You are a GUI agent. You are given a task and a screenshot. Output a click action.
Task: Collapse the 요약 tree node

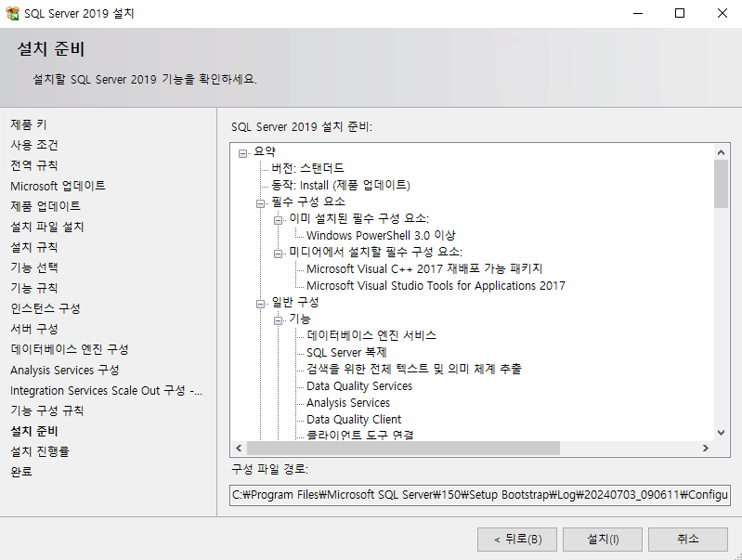[242, 153]
